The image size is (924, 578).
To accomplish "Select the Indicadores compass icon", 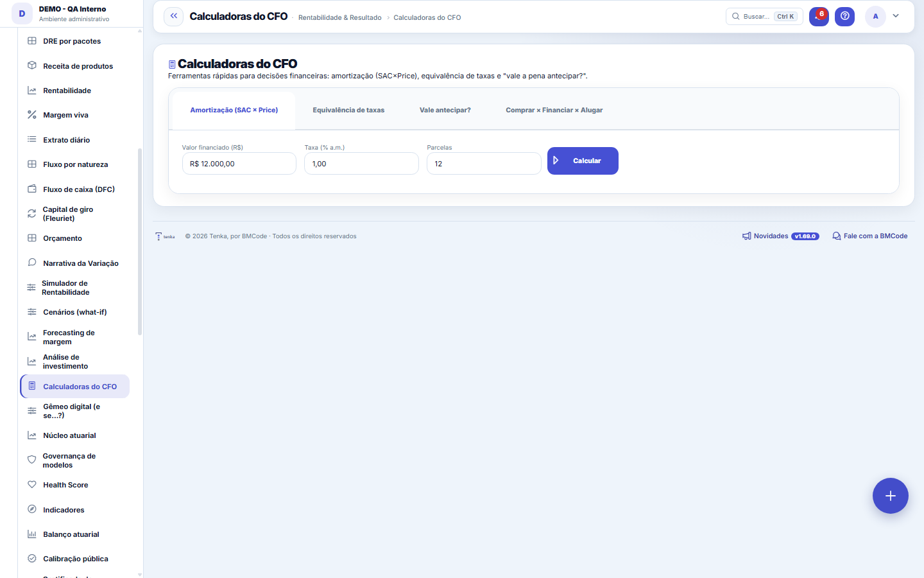I will [32, 509].
